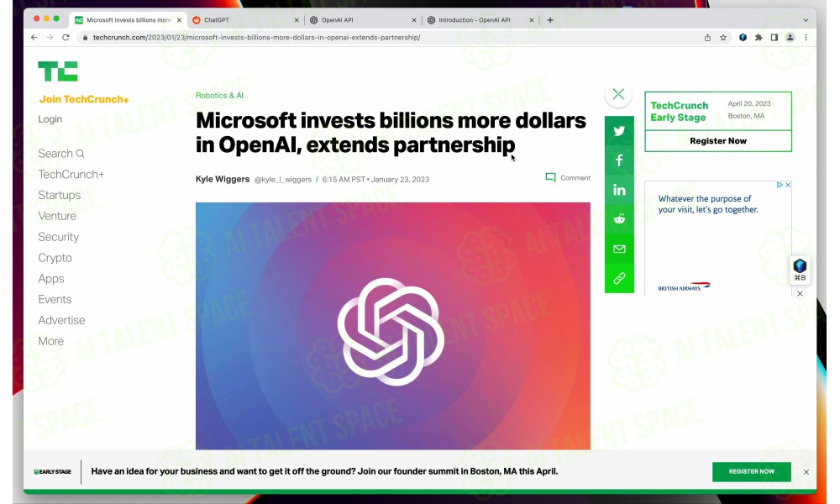The width and height of the screenshot is (840, 504).
Task: Click the Robotics & AI category link
Action: tap(219, 95)
